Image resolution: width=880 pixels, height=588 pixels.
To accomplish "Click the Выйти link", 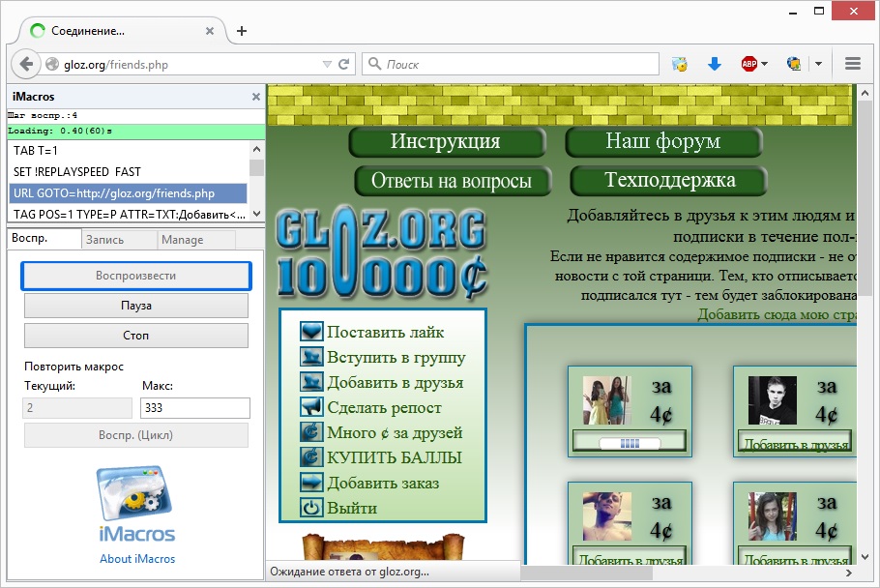I will 352,509.
